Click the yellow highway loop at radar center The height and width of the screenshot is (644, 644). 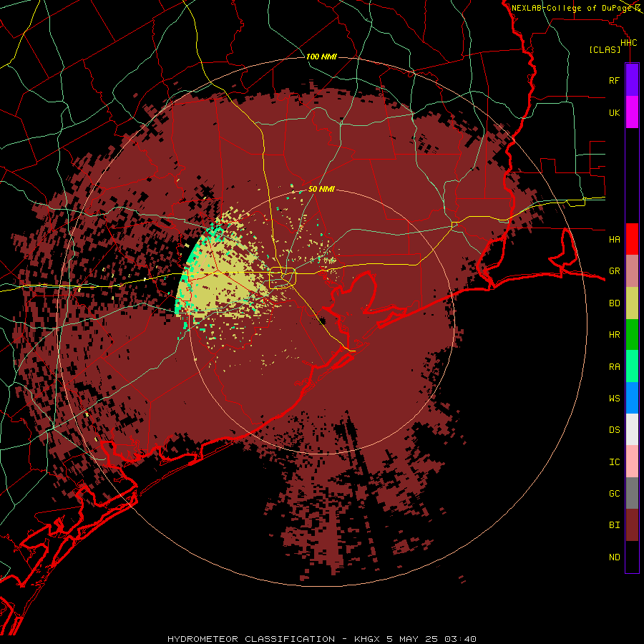[283, 278]
